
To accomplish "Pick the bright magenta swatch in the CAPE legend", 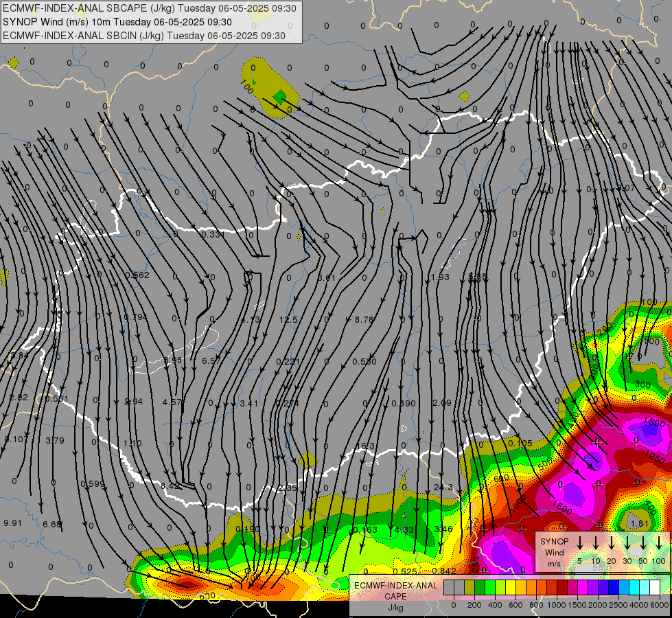I will (x=583, y=588).
